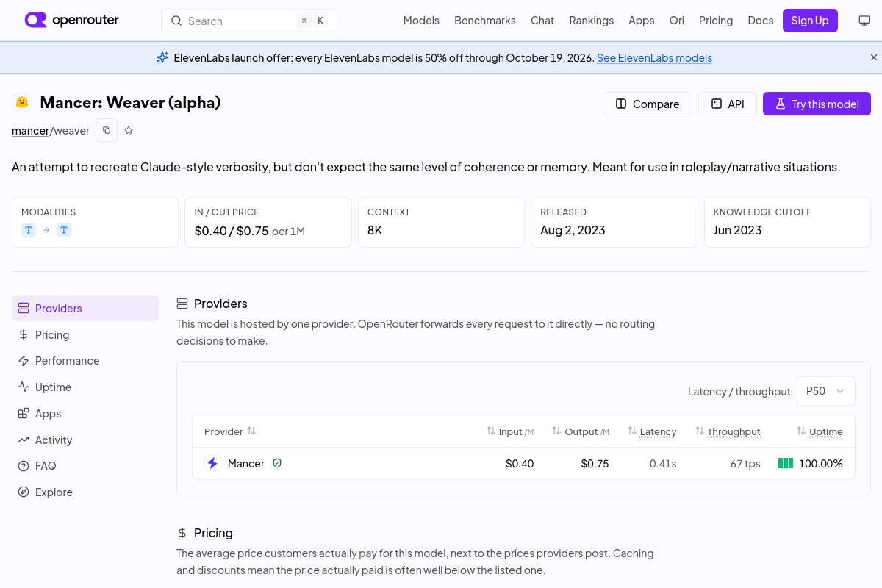Image resolution: width=882 pixels, height=588 pixels.
Task: Open the Models page in top navigation
Action: 421,21
